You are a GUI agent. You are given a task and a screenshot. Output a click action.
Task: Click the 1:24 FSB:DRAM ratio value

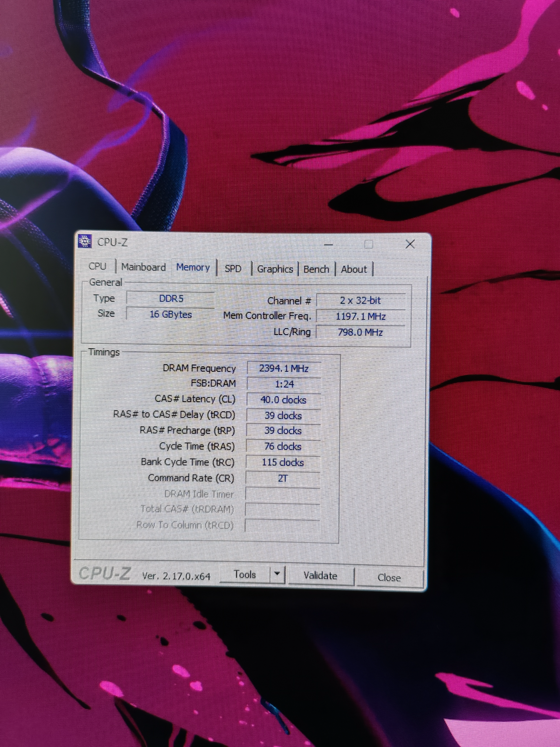[284, 384]
